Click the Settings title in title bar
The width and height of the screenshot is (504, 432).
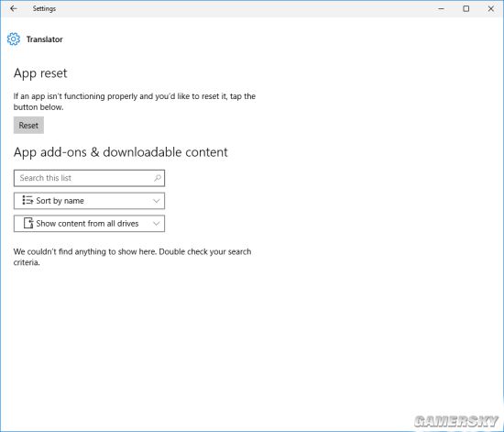tap(44, 8)
